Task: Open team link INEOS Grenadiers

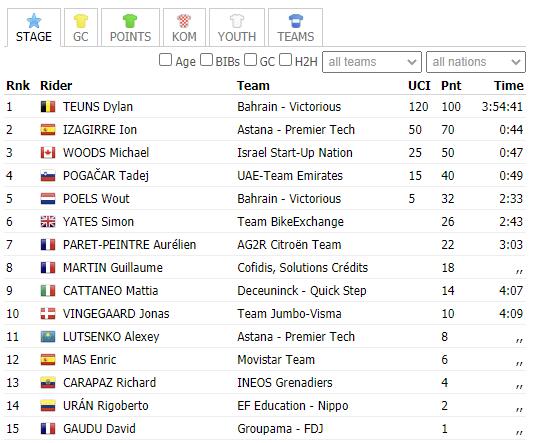Action: 285,383
